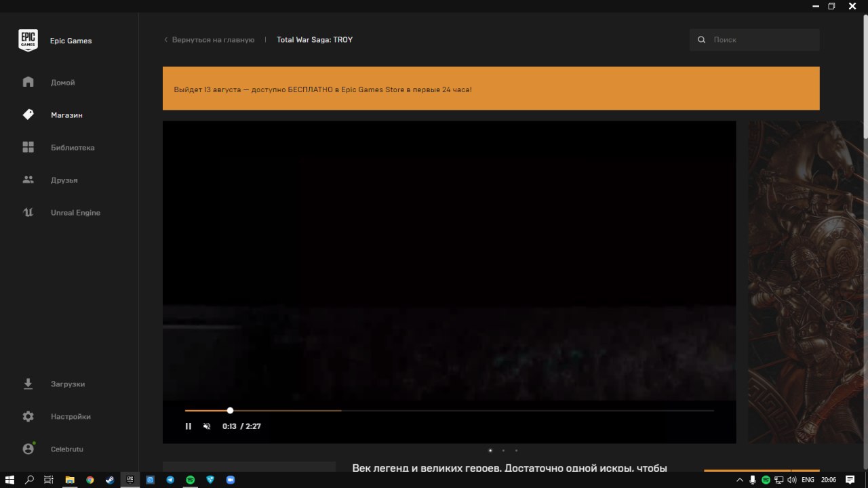Switch the ENG input language
Screen dimensions: 868x488
(x=808, y=480)
